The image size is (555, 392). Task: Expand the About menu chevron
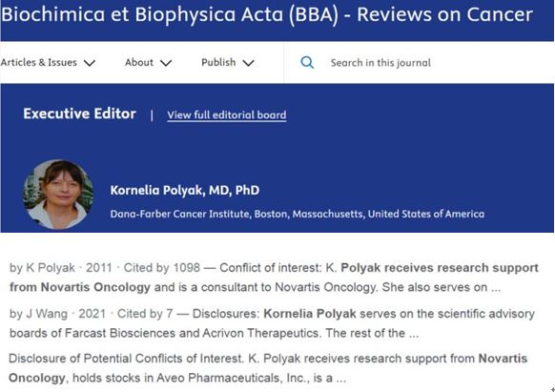point(166,63)
